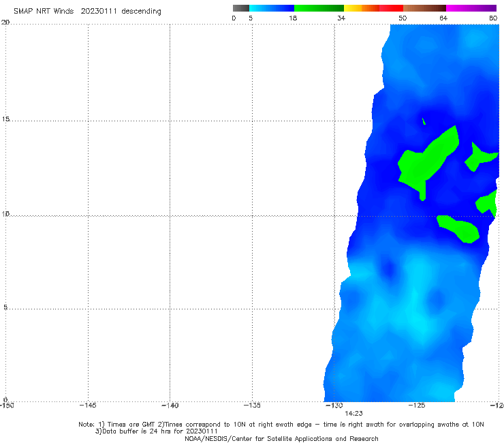Click the note 'Data buffer is 24 hrs for 20230111'
Screen dimensions: 504x443
pyautogui.click(x=160, y=431)
